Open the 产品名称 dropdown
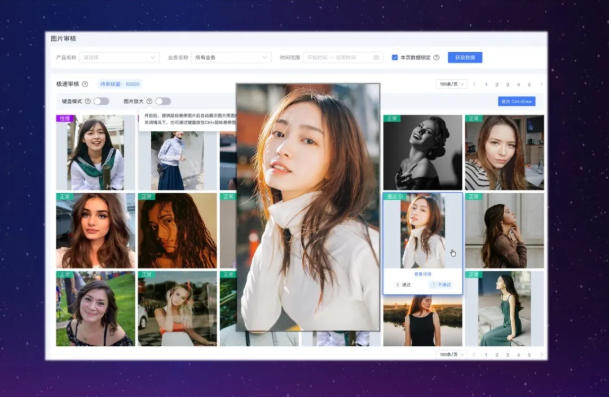The width and height of the screenshot is (611, 398). click(119, 57)
